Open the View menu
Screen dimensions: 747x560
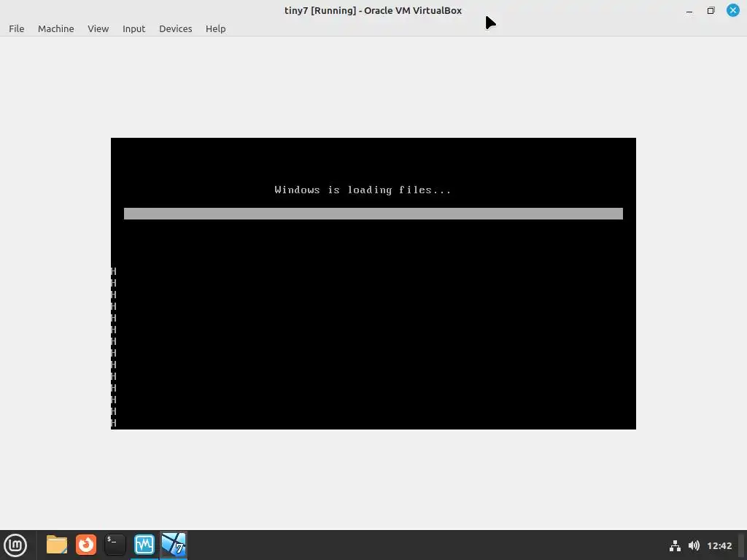coord(98,28)
